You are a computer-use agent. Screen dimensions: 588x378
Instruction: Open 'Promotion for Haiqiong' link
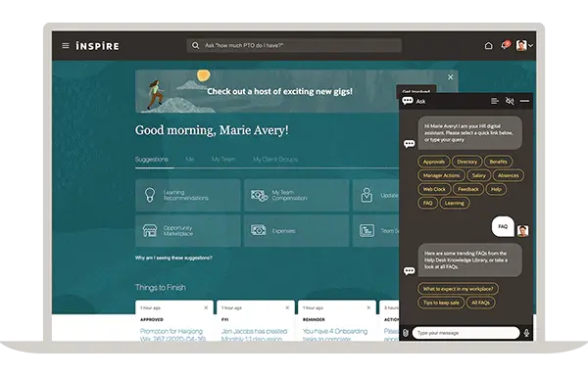pos(172,335)
